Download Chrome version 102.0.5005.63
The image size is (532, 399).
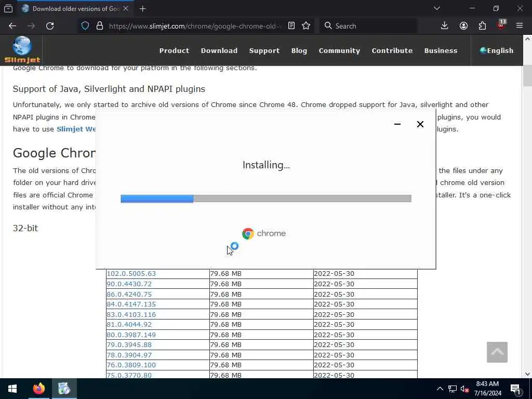(131, 273)
